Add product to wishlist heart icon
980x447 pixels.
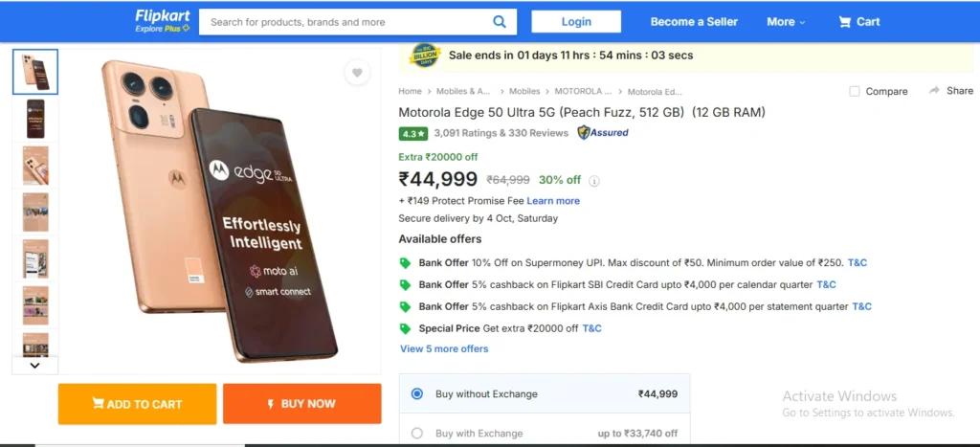[x=357, y=73]
